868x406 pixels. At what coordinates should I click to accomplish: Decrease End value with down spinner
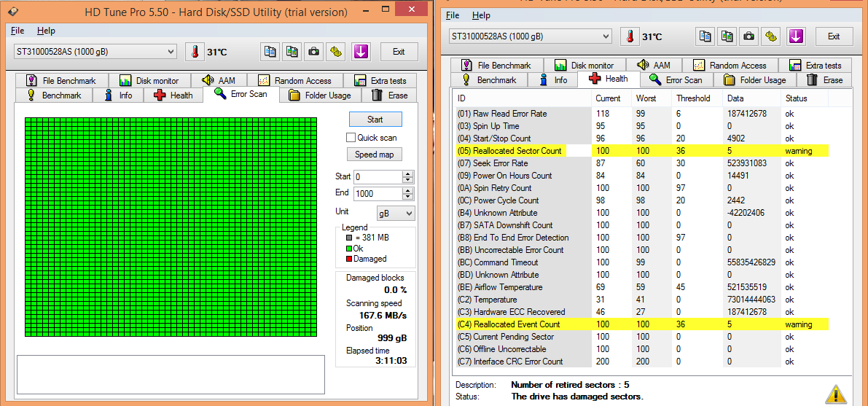pyautogui.click(x=409, y=198)
